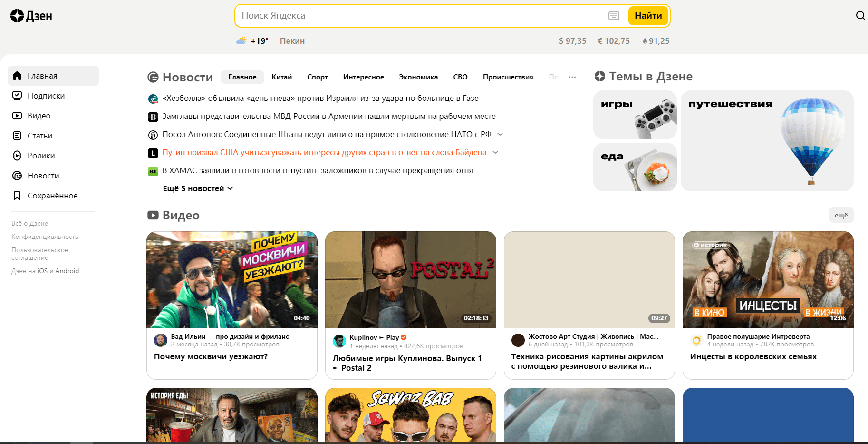This screenshot has width=868, height=444.
Task: Click Жостово Арт Студия channel avatar
Action: click(518, 340)
